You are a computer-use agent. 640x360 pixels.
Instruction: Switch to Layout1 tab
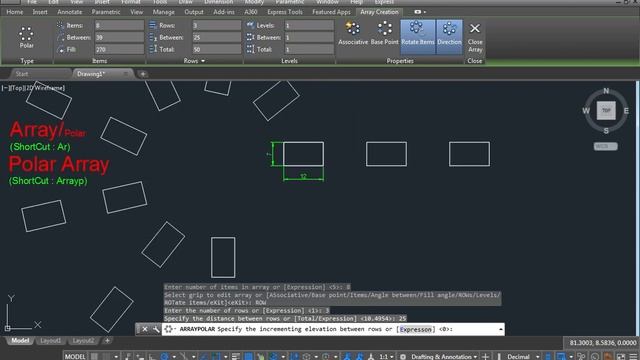(x=51, y=340)
